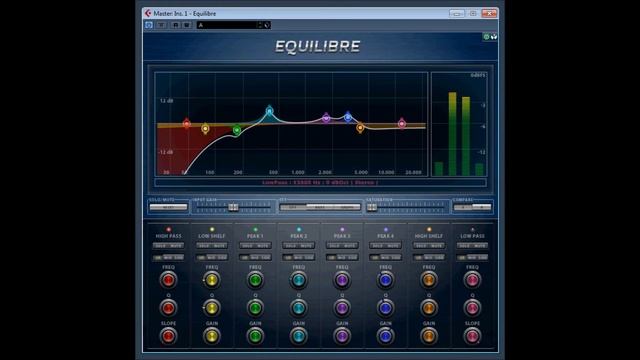
Task: Click the green Peak 1 GAIN knob
Action: click(x=255, y=336)
